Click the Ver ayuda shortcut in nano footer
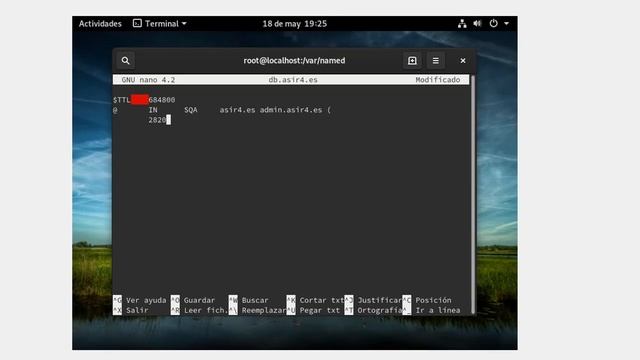The image size is (640, 360). (x=140, y=300)
